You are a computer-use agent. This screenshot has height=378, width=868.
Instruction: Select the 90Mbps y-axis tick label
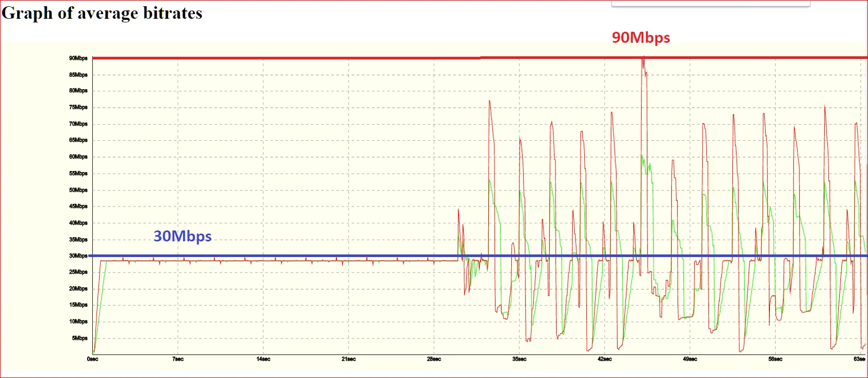pyautogui.click(x=78, y=58)
